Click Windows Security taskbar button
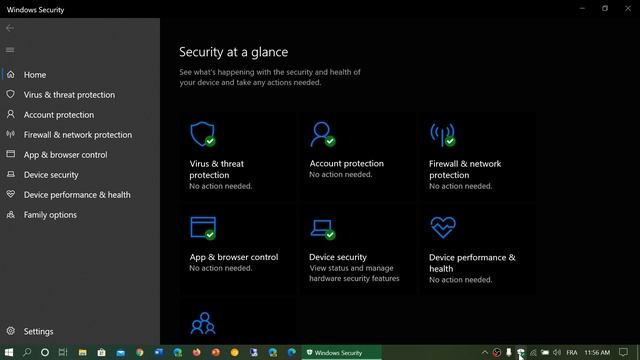640x360 pixels. point(342,352)
